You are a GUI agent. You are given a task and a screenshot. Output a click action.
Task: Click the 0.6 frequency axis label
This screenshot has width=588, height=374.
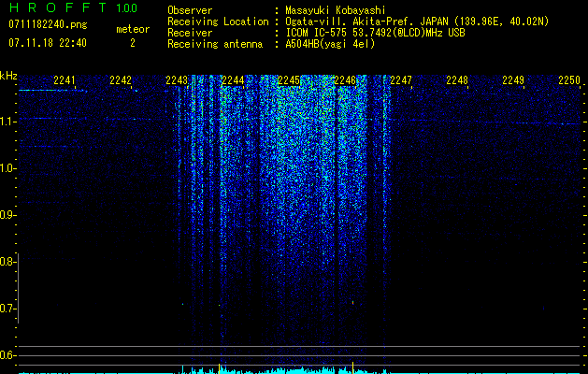point(7,355)
